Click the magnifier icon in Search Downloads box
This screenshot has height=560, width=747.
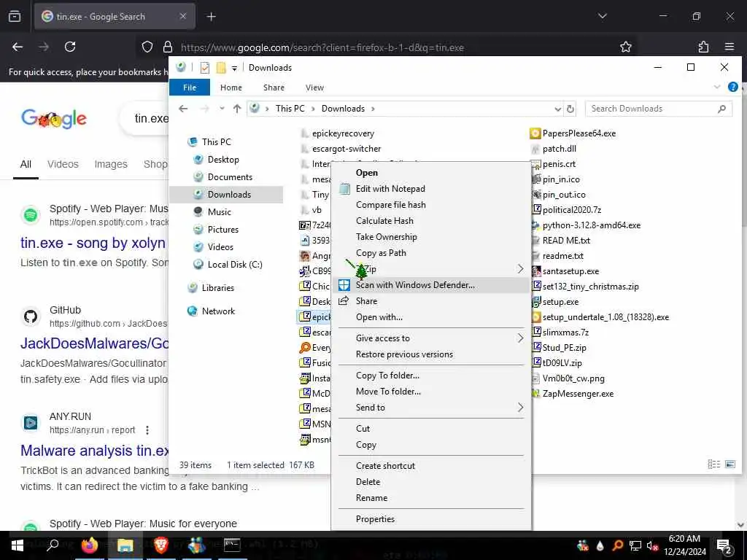click(x=721, y=109)
